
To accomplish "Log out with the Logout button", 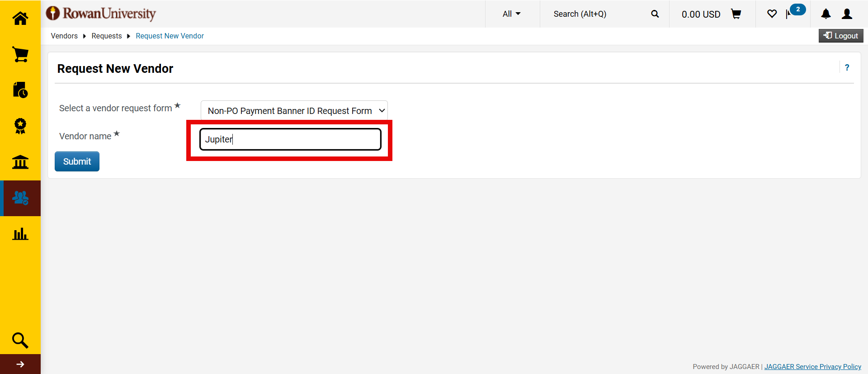I will click(x=841, y=36).
